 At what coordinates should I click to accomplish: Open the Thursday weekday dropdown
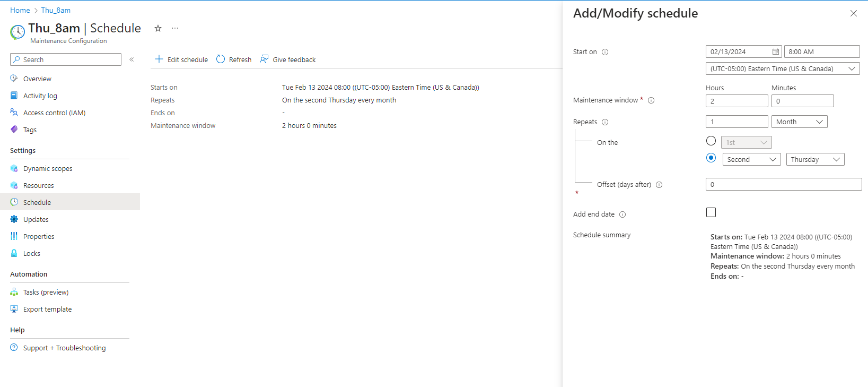[x=815, y=159]
